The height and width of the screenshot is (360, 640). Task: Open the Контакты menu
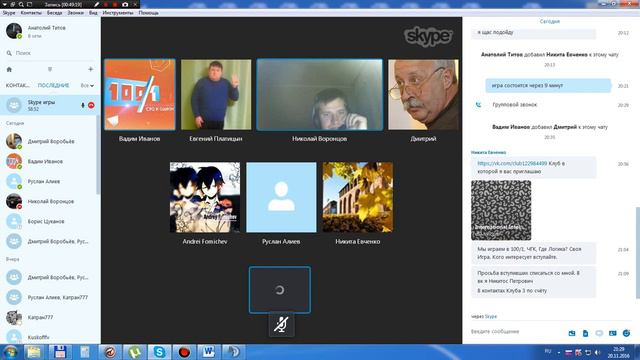[31, 13]
